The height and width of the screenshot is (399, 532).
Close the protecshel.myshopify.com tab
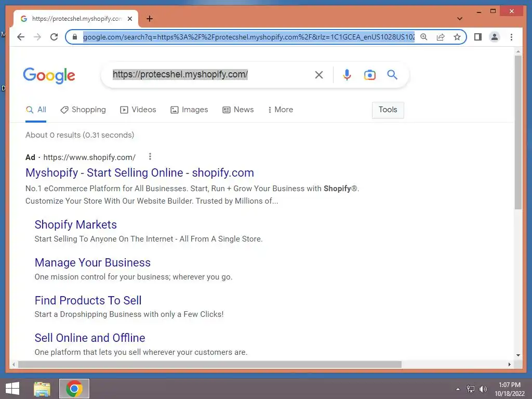tap(130, 19)
